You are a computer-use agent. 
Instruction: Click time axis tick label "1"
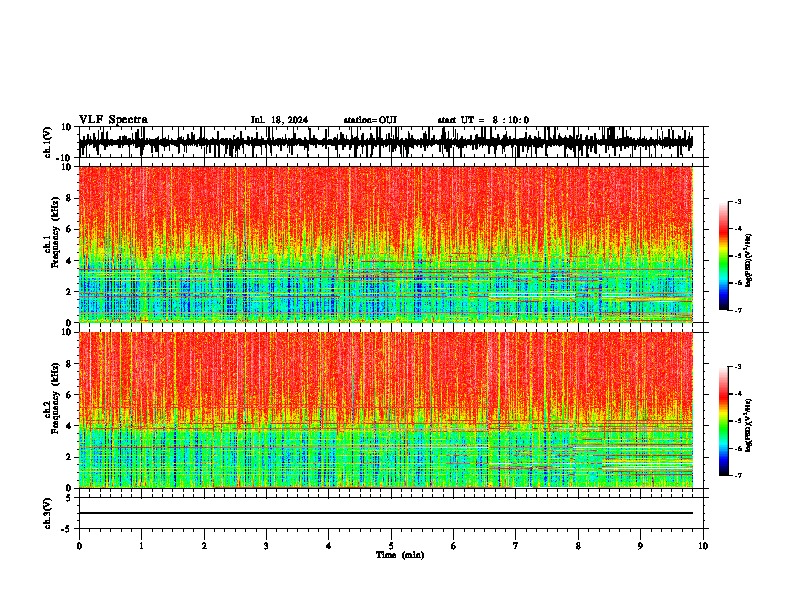[141, 546]
